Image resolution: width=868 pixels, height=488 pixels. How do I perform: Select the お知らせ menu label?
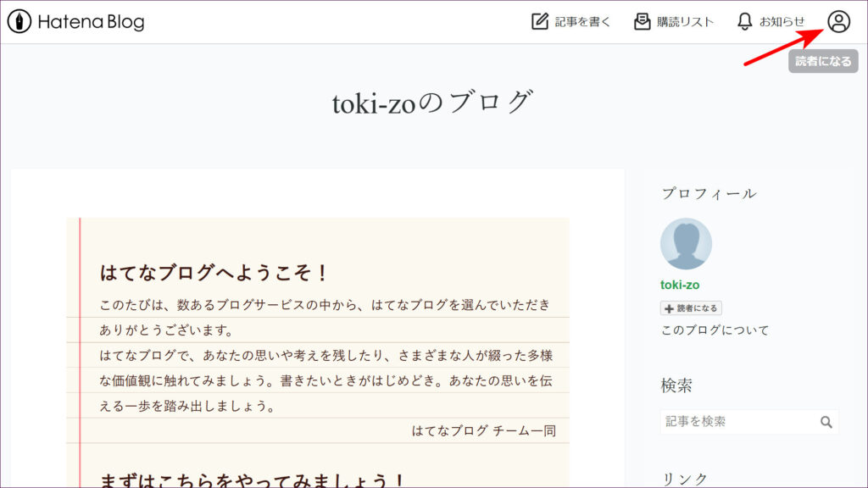(782, 22)
